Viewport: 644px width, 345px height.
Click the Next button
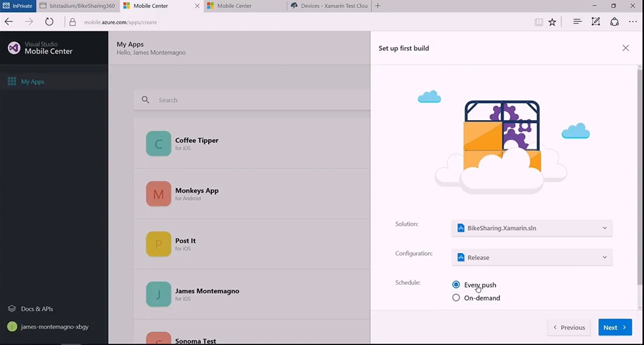click(x=614, y=327)
